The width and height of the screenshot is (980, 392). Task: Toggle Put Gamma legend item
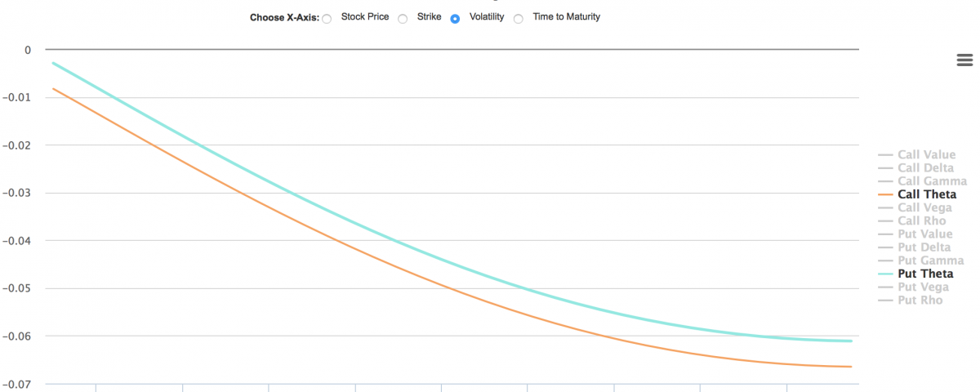pyautogui.click(x=930, y=261)
